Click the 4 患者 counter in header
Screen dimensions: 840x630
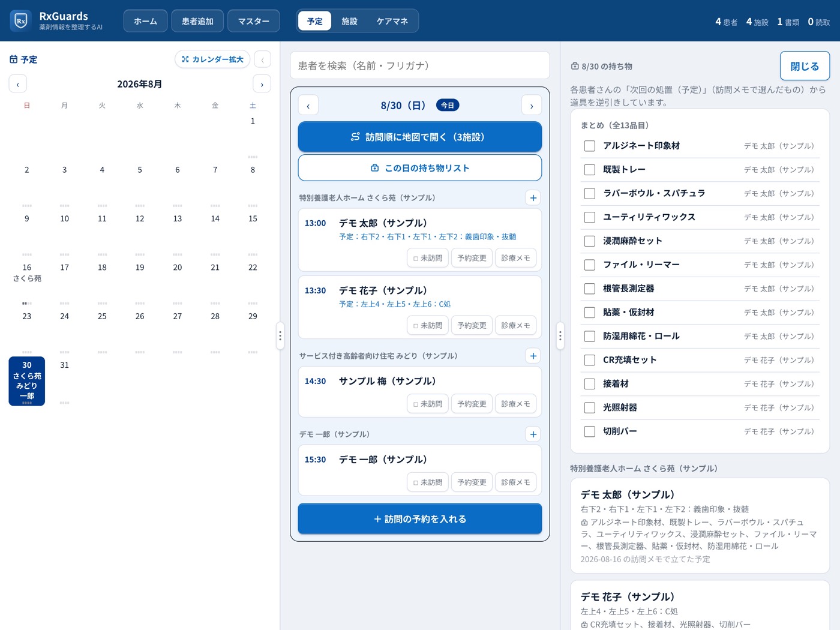click(x=726, y=22)
